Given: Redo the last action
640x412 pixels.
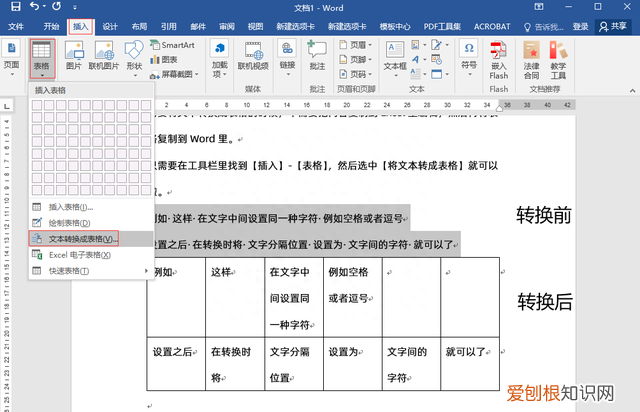Looking at the screenshot, I should pos(56,7).
